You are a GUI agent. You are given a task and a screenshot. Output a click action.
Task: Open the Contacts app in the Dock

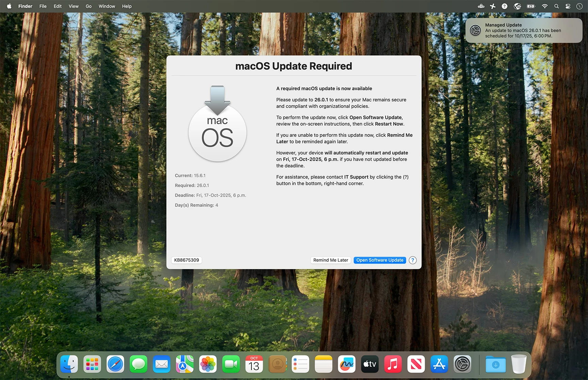tap(277, 364)
